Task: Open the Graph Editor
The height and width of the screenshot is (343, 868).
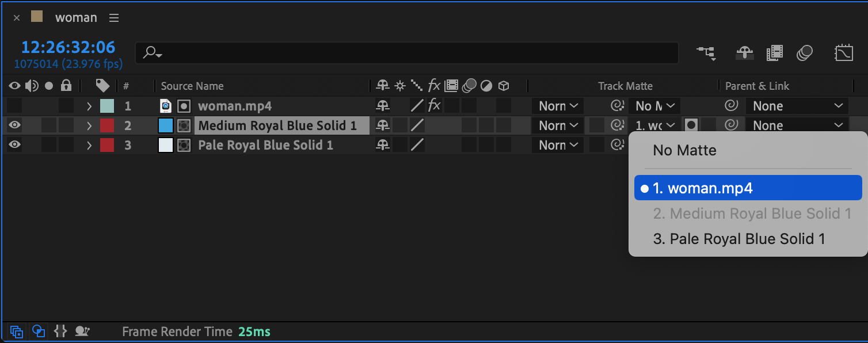Action: pos(843,54)
